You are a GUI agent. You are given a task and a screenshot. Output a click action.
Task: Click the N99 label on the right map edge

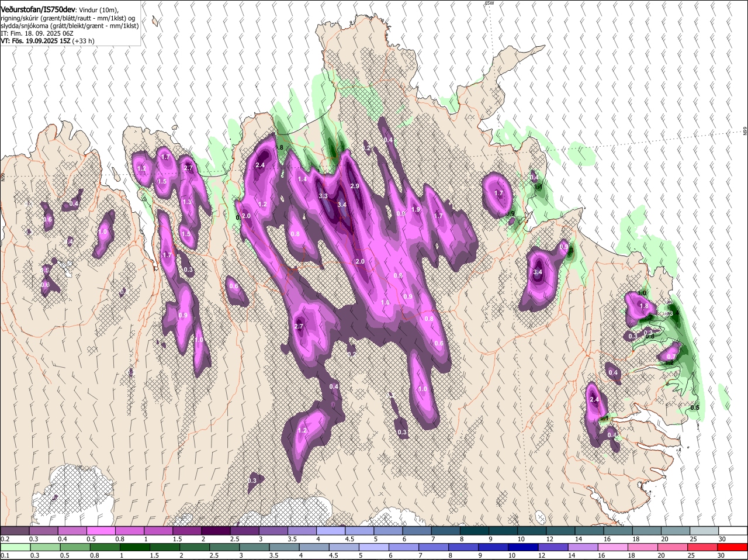click(x=745, y=132)
